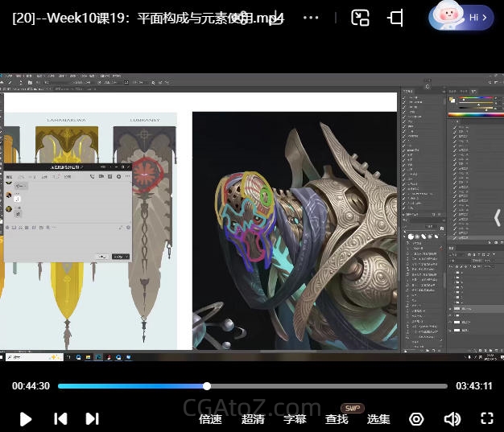Open picture-in-picture mini player
The image size is (504, 432).
click(x=361, y=18)
